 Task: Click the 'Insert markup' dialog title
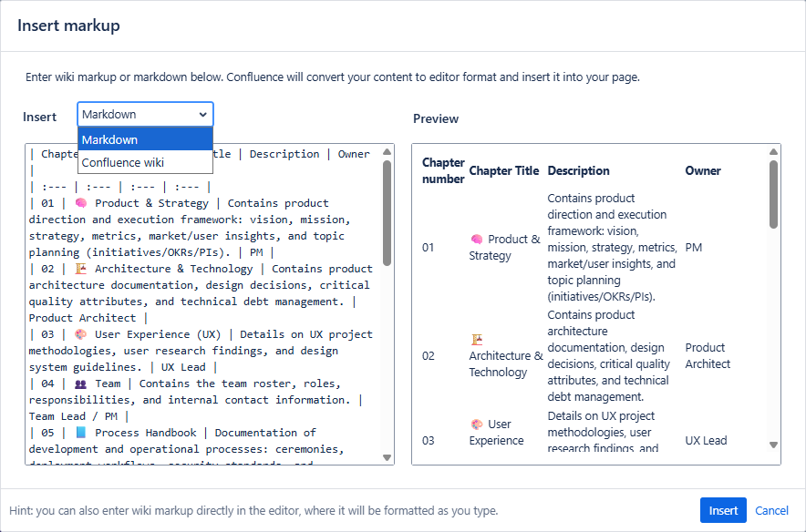(x=68, y=26)
